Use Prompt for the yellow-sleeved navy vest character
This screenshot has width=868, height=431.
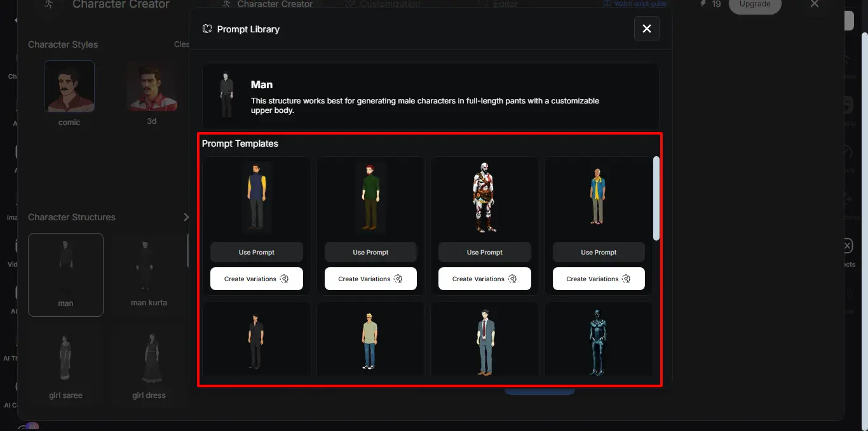pos(257,252)
